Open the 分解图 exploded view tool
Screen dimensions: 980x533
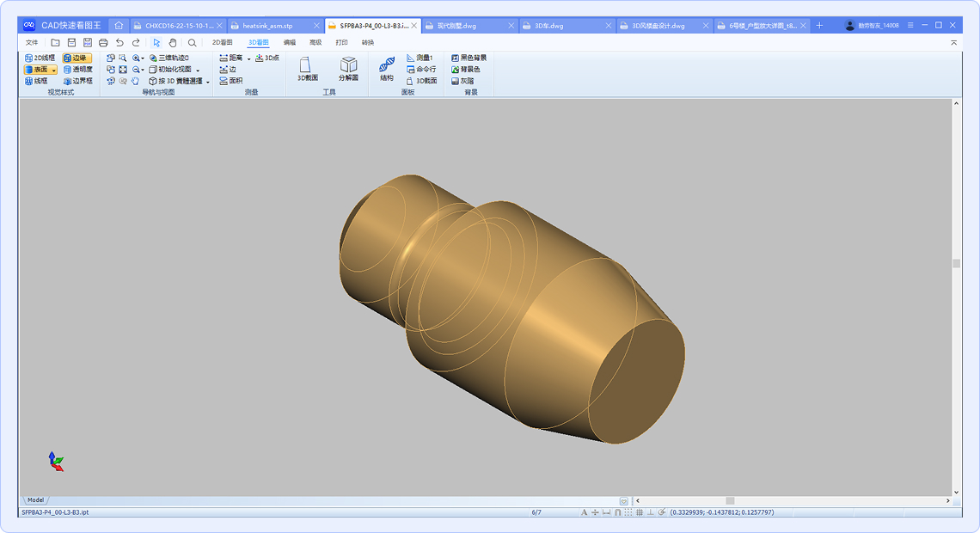(x=348, y=69)
